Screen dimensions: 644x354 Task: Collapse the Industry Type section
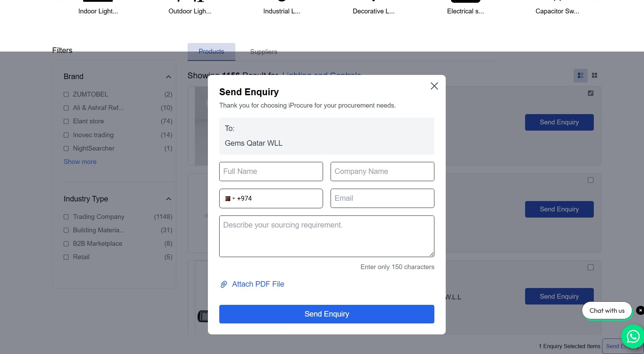coord(168,199)
